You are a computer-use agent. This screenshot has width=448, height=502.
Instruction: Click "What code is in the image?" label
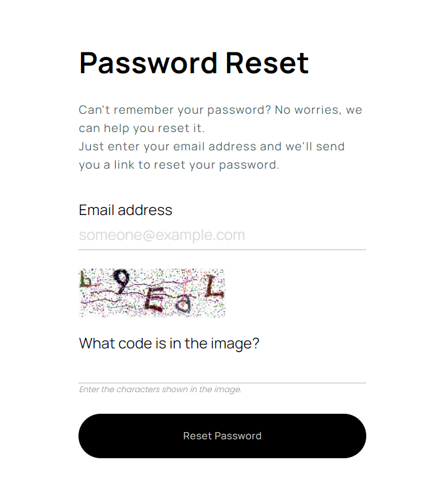point(169,343)
